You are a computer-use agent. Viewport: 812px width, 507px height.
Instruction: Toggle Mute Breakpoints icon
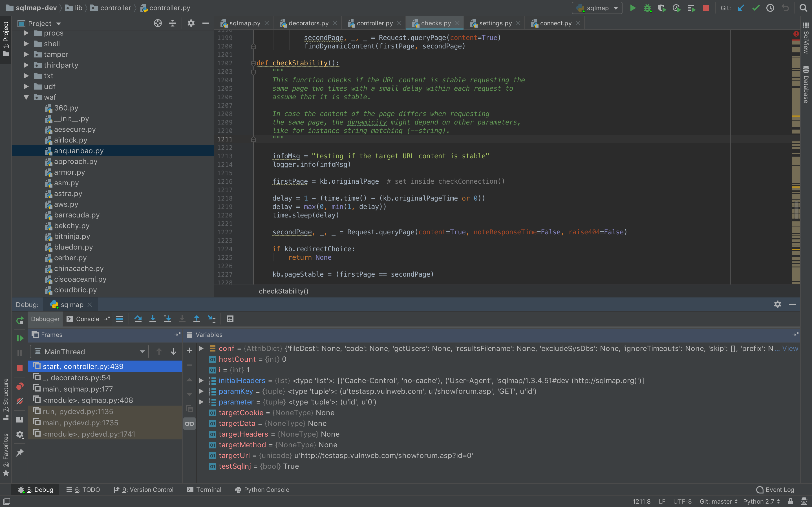coord(20,401)
